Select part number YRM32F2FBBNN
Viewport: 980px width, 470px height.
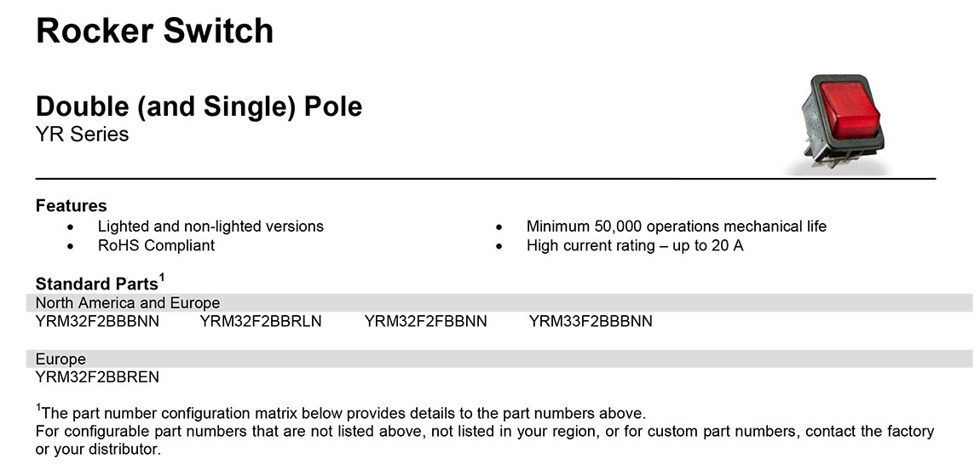[425, 322]
